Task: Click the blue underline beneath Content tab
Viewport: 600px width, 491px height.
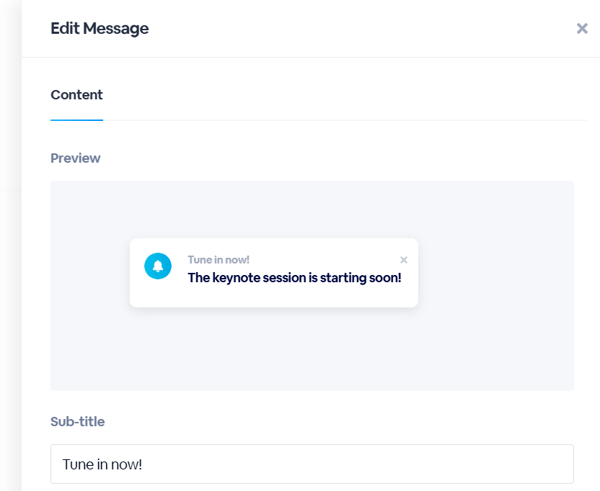Action: (x=77, y=120)
